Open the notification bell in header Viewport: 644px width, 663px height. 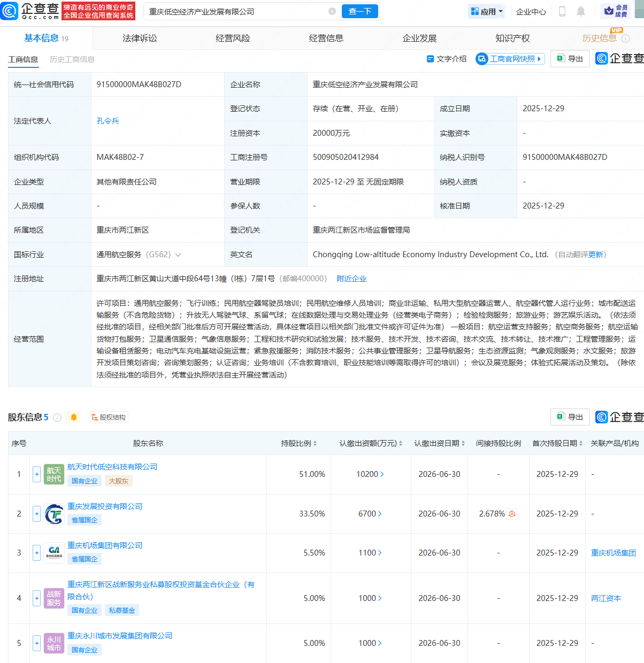tap(581, 11)
